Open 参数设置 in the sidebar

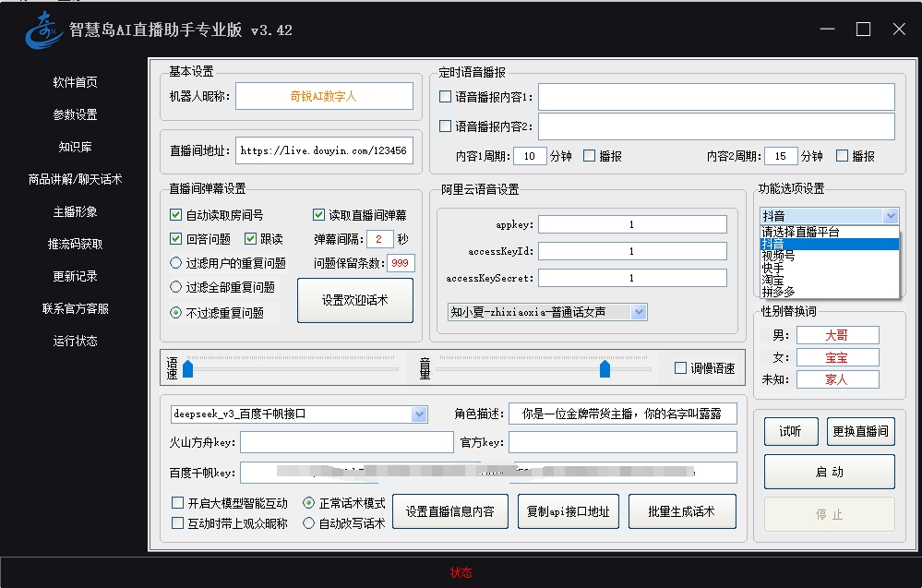coord(75,115)
